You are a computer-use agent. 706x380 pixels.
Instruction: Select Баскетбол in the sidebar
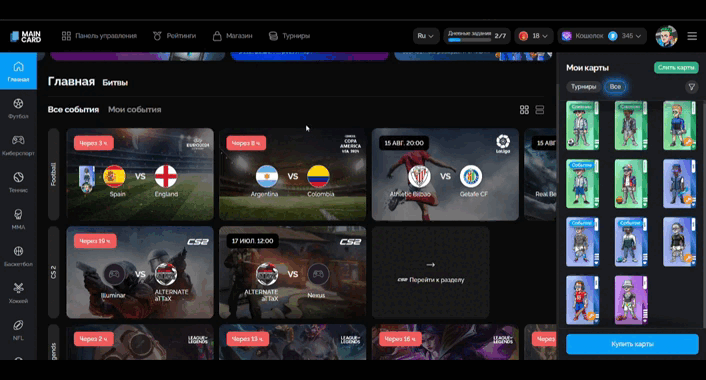click(18, 256)
